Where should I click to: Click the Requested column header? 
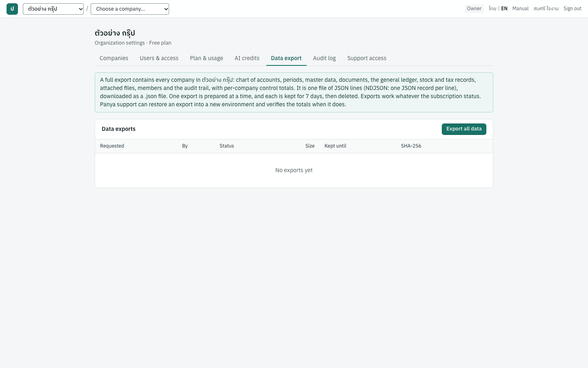click(112, 146)
